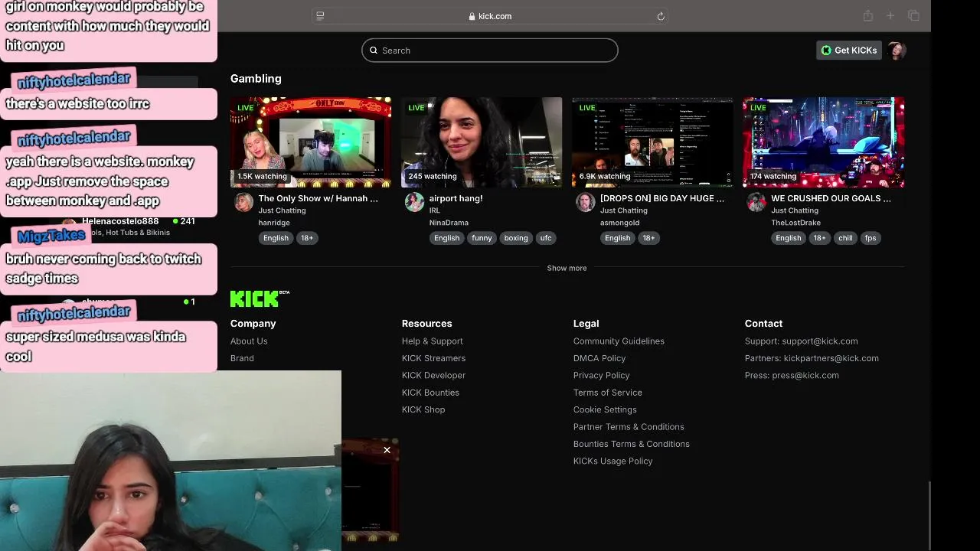The height and width of the screenshot is (551, 980).
Task: Open Help & Support link
Action: pos(433,341)
